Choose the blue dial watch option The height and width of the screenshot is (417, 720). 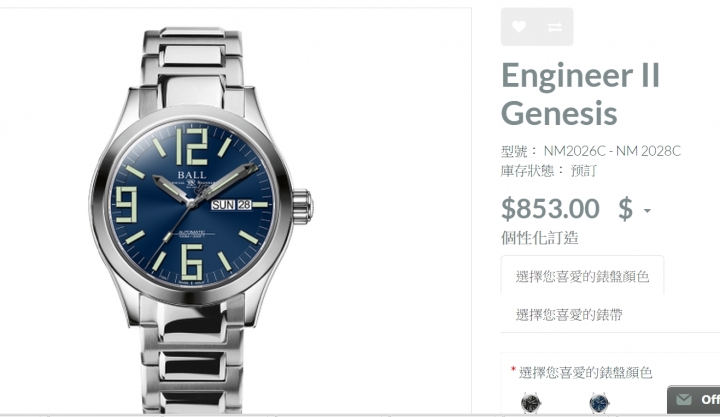click(599, 403)
